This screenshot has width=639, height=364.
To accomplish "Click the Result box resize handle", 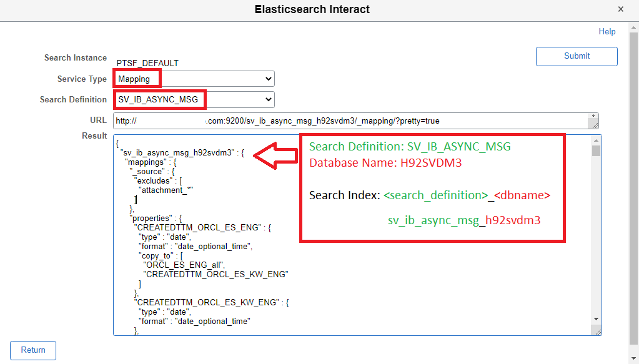I will [x=598, y=332].
